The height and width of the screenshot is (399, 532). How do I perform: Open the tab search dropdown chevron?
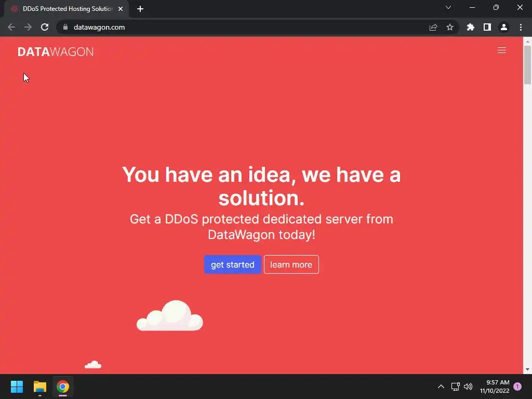click(448, 7)
